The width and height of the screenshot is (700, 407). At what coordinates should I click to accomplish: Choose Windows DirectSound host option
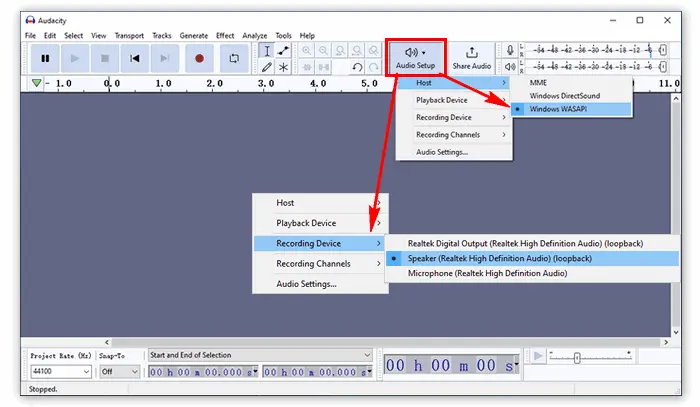point(571,96)
